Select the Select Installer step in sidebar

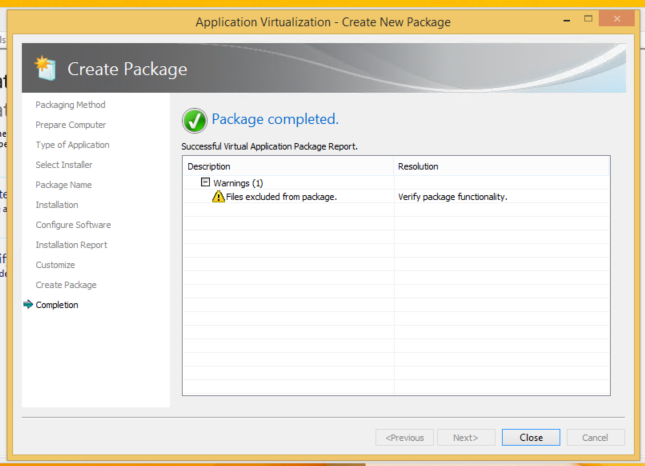tap(64, 165)
